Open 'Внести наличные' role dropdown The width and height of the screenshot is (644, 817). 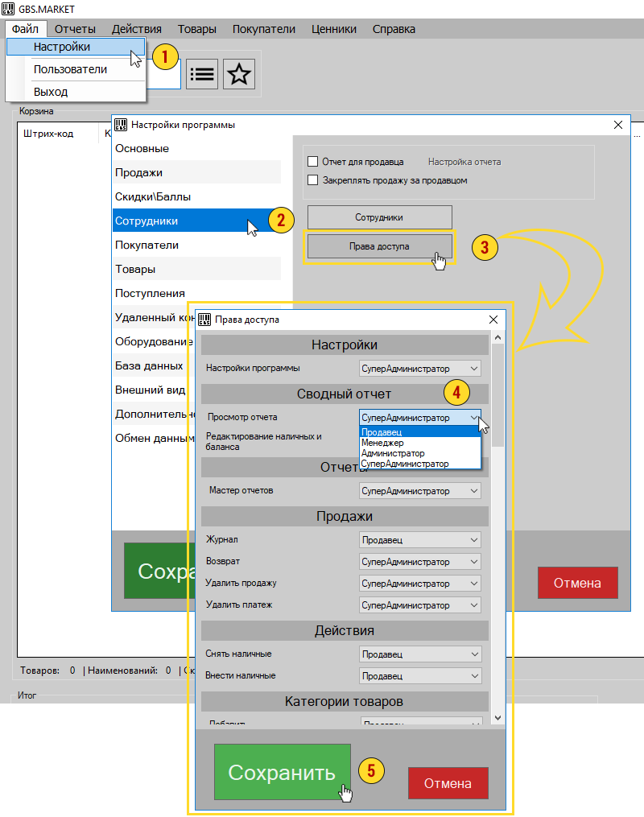pyautogui.click(x=420, y=676)
